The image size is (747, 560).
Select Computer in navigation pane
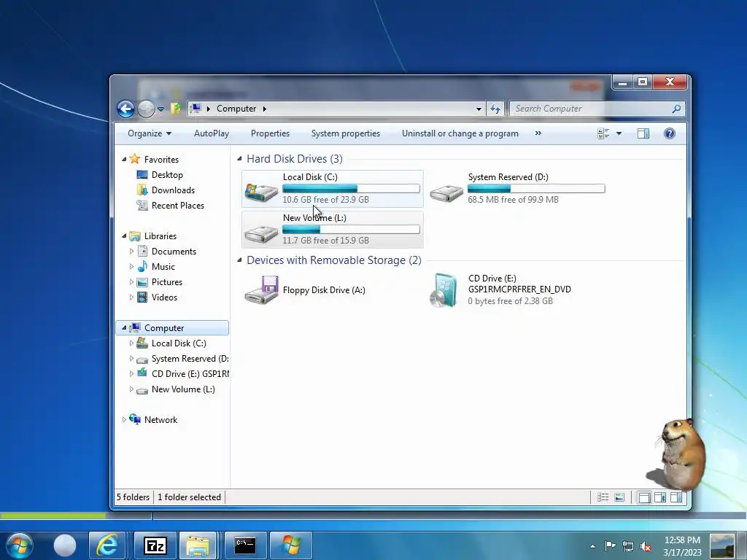click(164, 328)
